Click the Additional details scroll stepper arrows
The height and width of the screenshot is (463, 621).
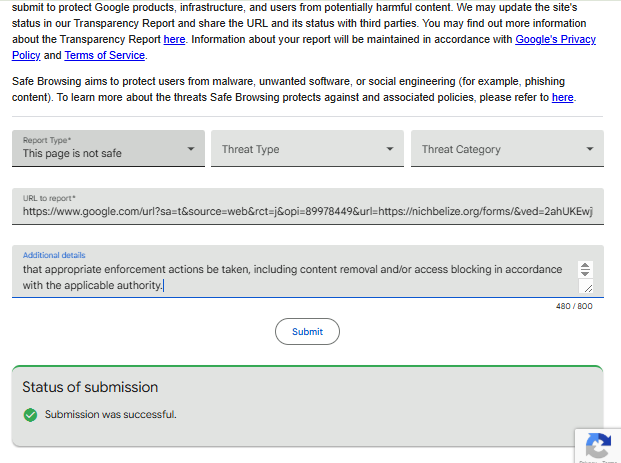point(585,269)
